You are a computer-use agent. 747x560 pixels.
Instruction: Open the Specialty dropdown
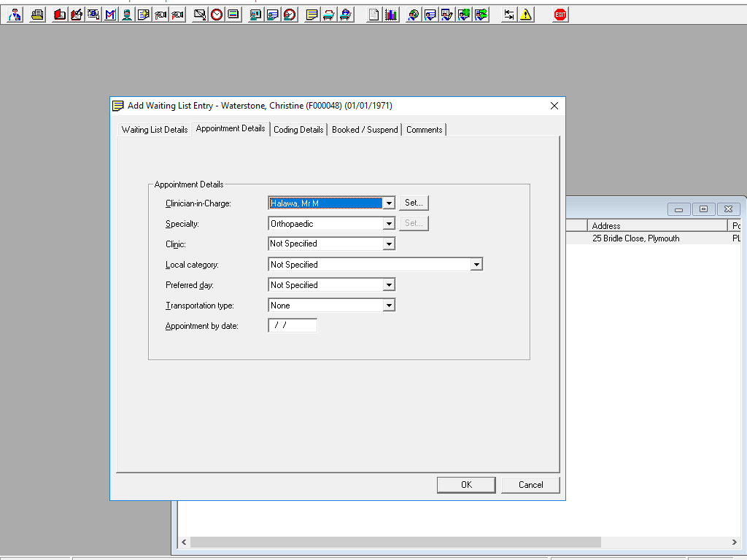(x=390, y=223)
